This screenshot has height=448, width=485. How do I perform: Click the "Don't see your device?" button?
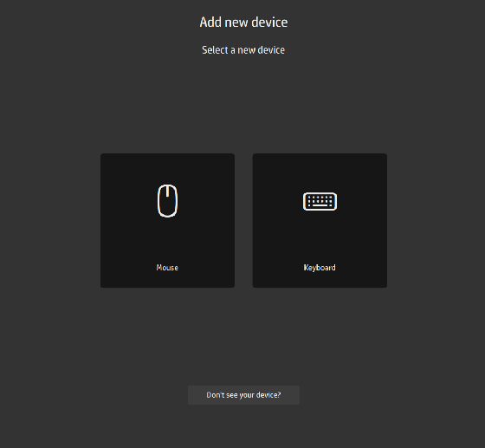[x=243, y=395]
